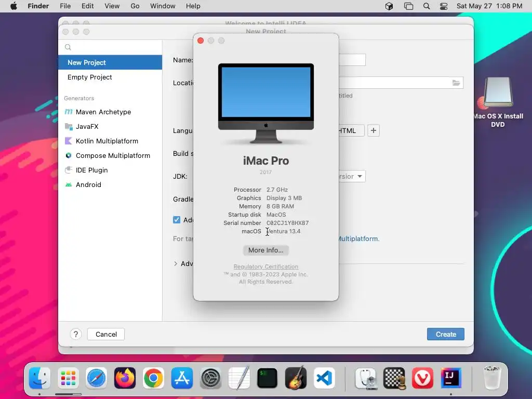Viewport: 532px width, 399px height.
Task: Click the iMac Pro image
Action: click(265, 104)
